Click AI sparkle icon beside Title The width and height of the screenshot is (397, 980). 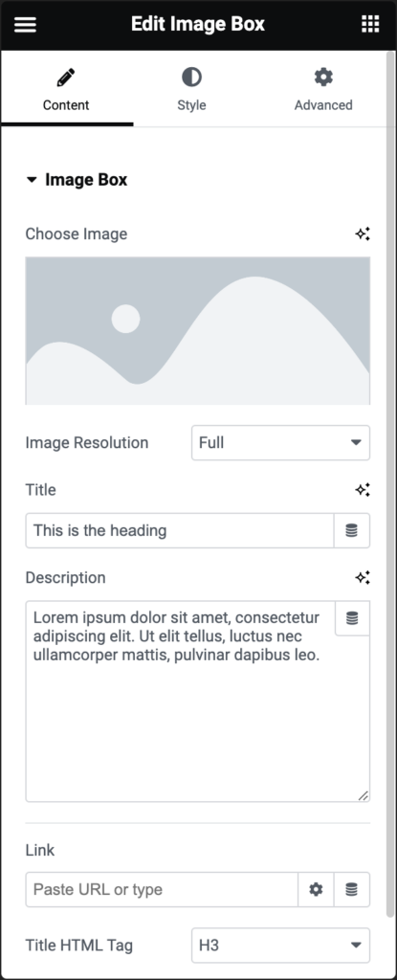click(x=363, y=490)
